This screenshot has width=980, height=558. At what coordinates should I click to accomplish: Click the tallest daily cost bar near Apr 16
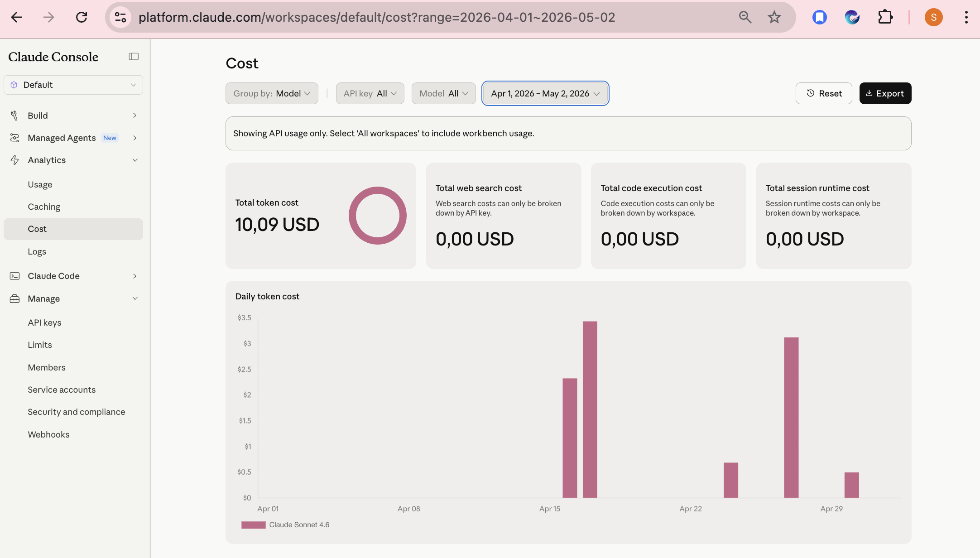tap(590, 409)
